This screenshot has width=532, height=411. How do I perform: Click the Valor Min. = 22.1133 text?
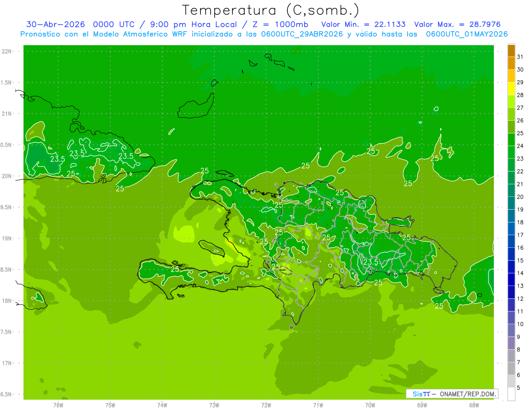[x=363, y=24]
